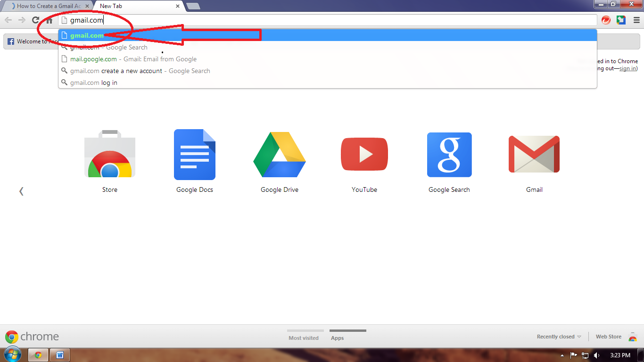Select the gmail.com highlighted suggestion
This screenshot has width=644, height=362.
[328, 35]
